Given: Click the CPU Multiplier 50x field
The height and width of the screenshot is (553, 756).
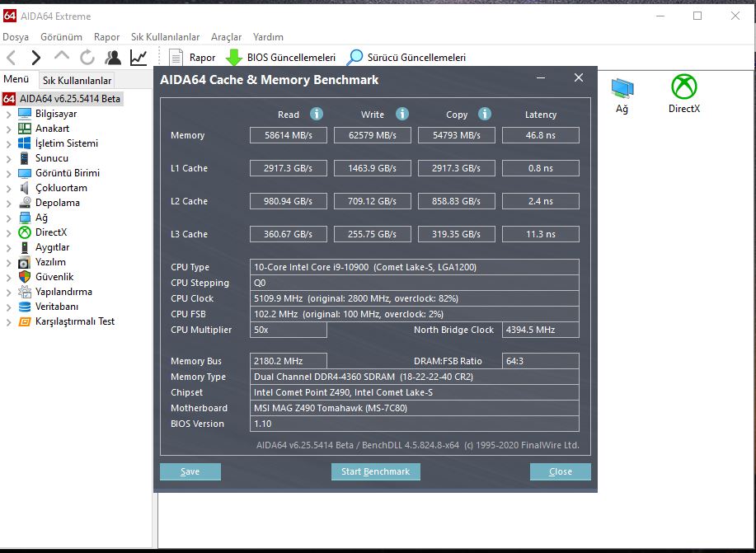Looking at the screenshot, I should coord(289,330).
